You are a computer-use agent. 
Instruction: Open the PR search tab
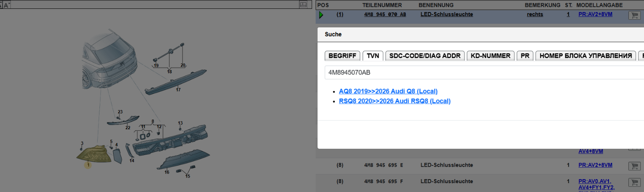(525, 56)
